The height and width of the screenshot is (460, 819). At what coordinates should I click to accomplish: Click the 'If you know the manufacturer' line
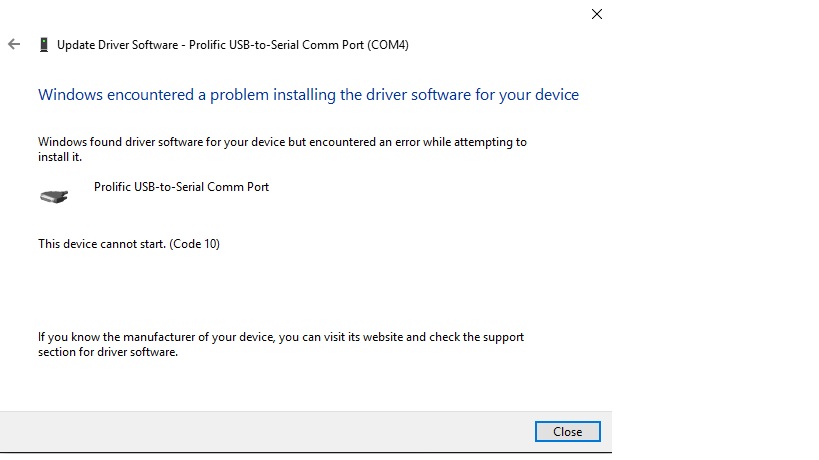pyautogui.click(x=280, y=337)
